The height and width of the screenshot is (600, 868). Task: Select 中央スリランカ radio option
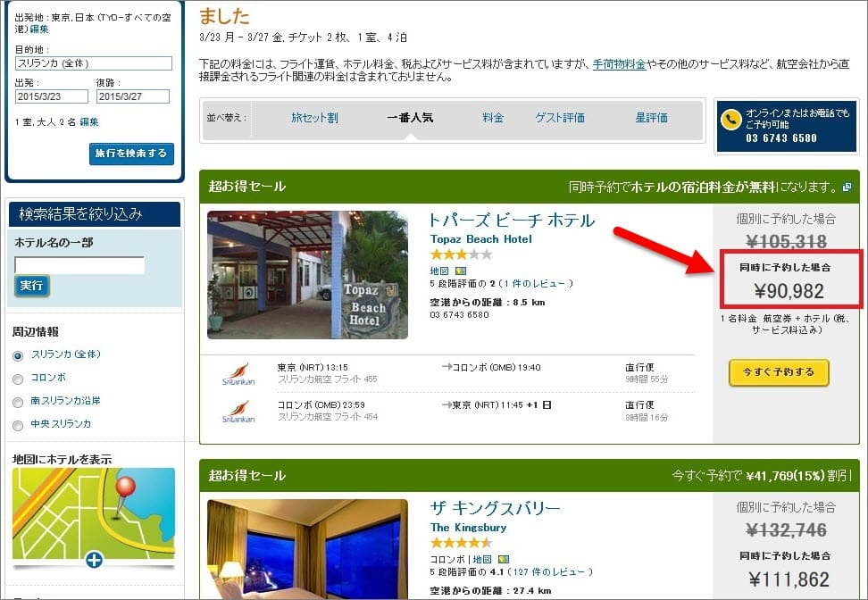pyautogui.click(x=18, y=426)
